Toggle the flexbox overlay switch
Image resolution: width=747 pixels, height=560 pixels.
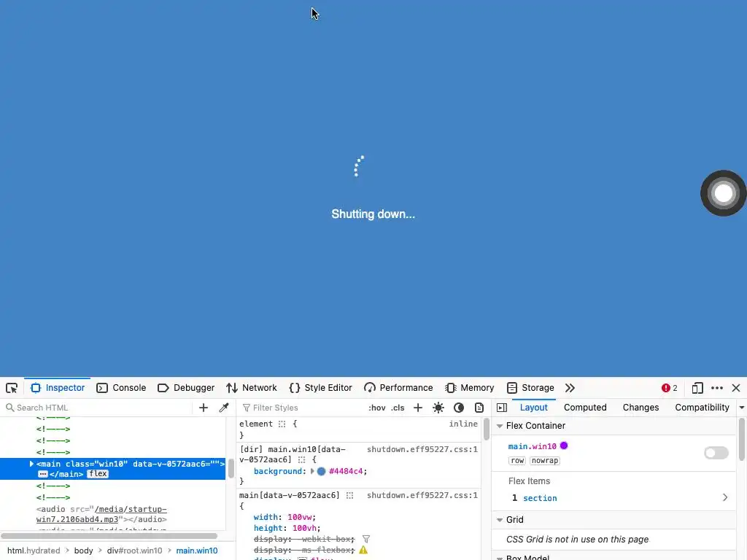click(716, 453)
